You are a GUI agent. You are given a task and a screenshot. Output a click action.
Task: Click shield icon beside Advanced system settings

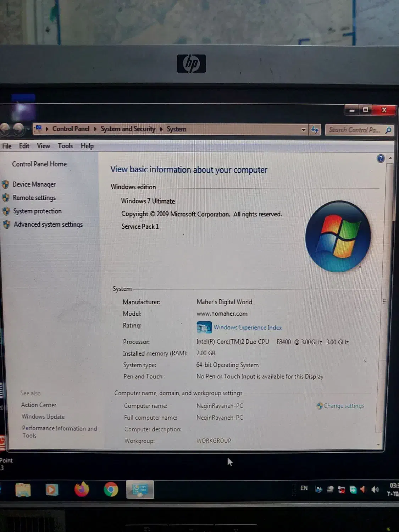click(6, 225)
